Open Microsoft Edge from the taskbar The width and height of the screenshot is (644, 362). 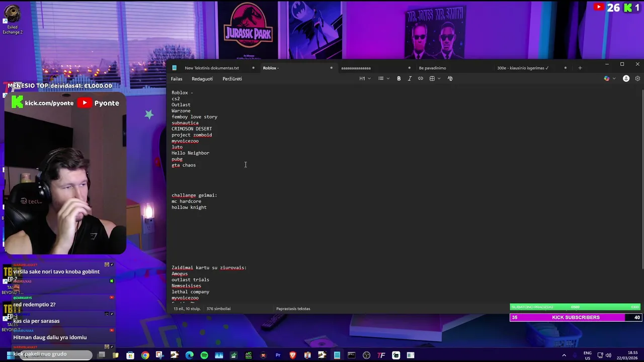pyautogui.click(x=189, y=355)
